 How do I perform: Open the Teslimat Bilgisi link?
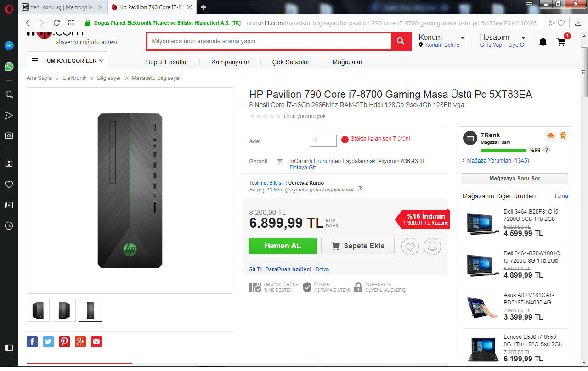(266, 183)
